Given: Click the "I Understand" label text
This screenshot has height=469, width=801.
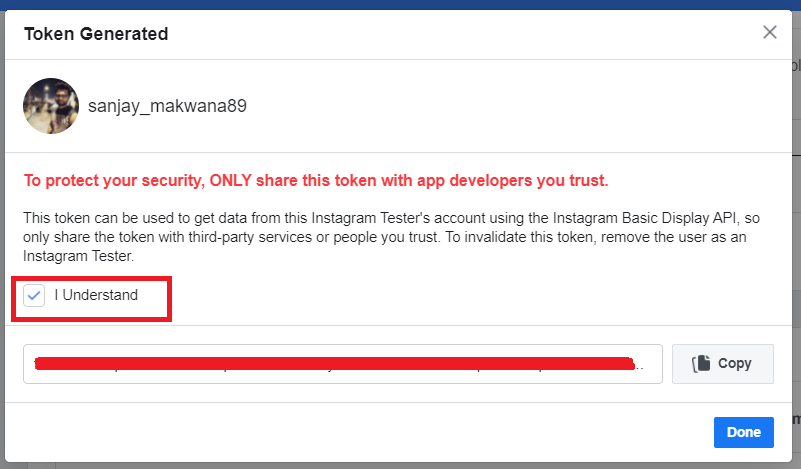Looking at the screenshot, I should point(96,295).
